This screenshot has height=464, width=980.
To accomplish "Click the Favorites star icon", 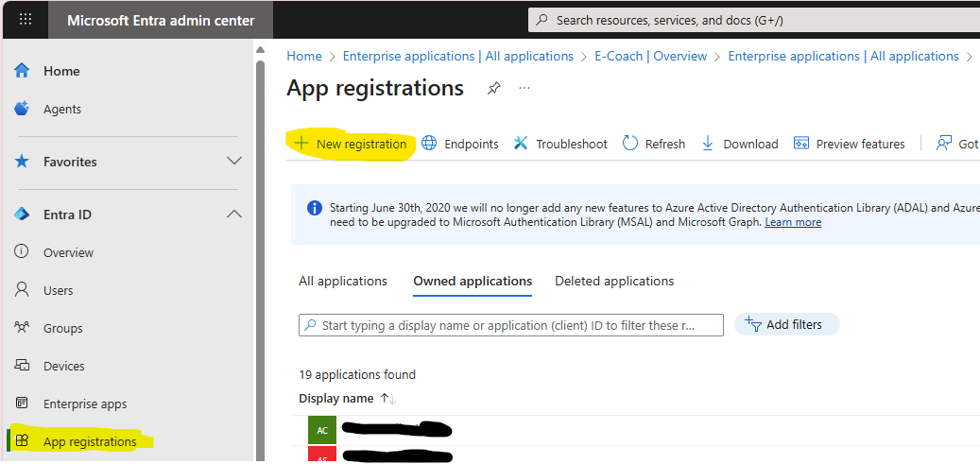I will [x=22, y=162].
